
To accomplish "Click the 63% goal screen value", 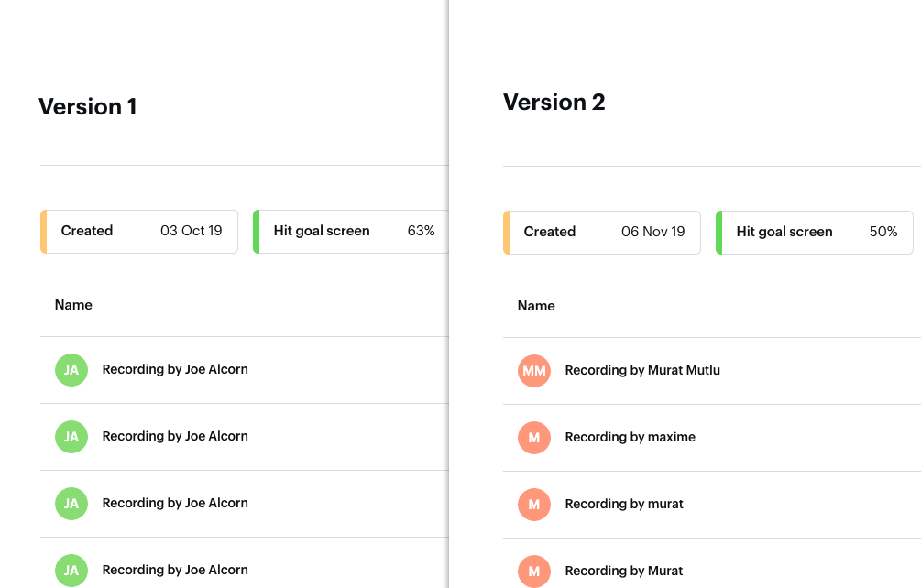I will (x=421, y=231).
